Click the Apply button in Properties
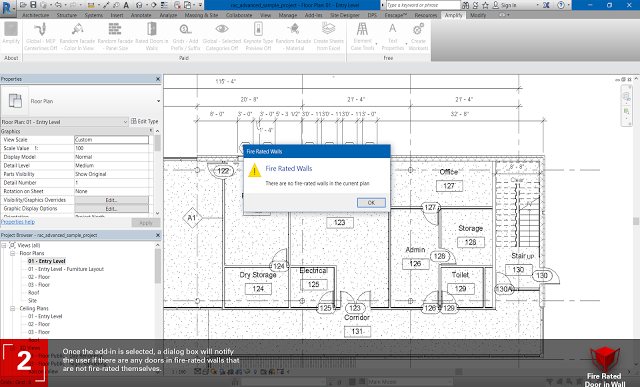The image size is (640, 387). (x=145, y=223)
